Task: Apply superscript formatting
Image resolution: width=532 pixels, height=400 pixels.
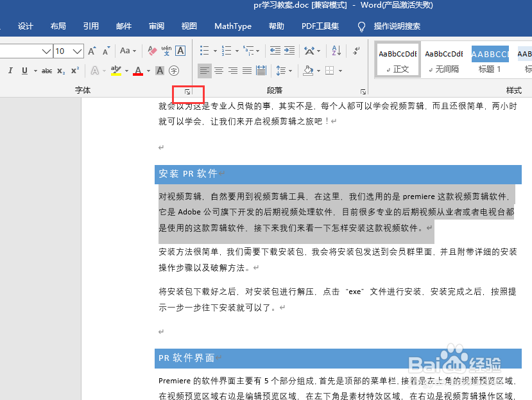Action: [x=75, y=71]
